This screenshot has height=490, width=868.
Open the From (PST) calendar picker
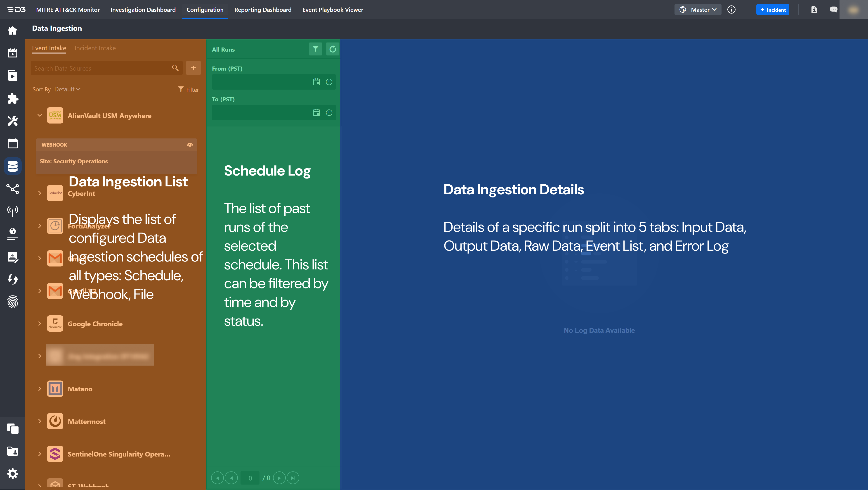pos(316,82)
